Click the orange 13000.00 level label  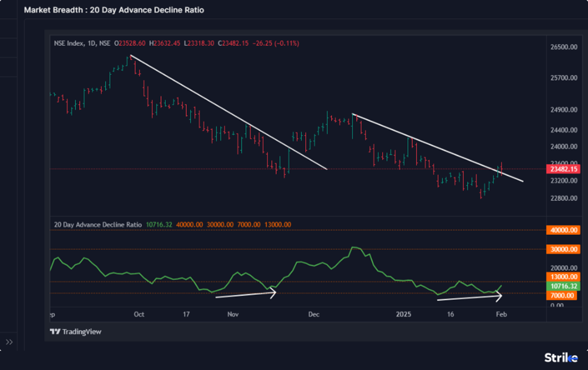[563, 277]
